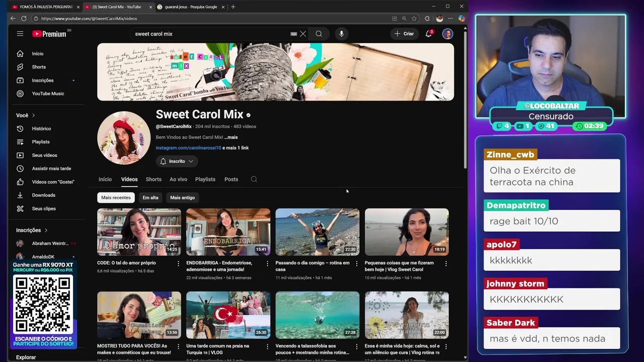This screenshot has height=362, width=644.
Task: Open Seus vídeos in sidebar
Action: point(45,155)
